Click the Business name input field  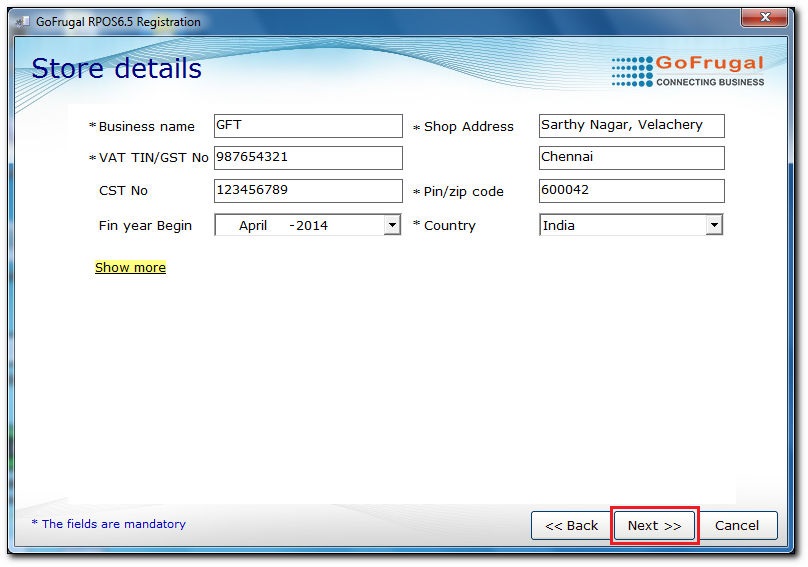308,126
